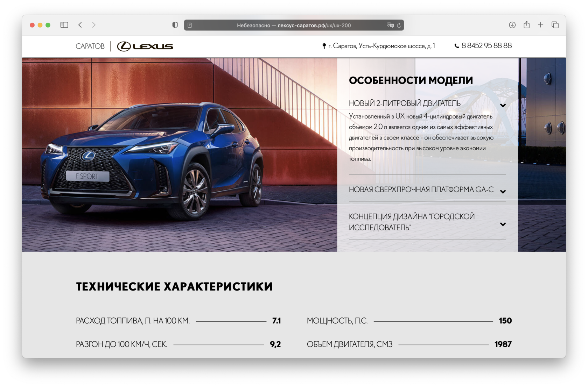This screenshot has height=387, width=588.
Task: Show the Reader view icon in address bar
Action: (190, 25)
